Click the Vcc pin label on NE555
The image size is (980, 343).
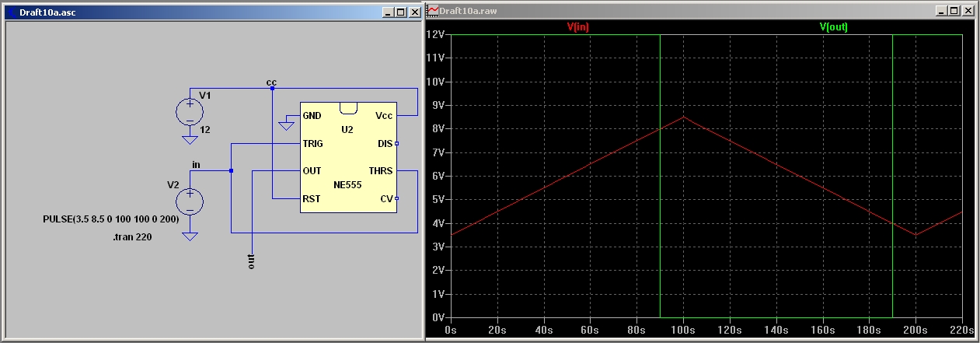click(x=384, y=116)
